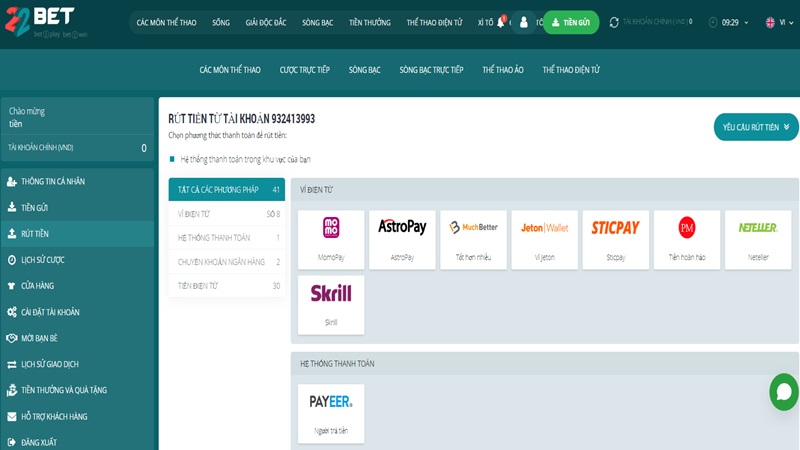Open Mời bạn bè in sidebar
The height and width of the screenshot is (450, 800).
click(77, 338)
